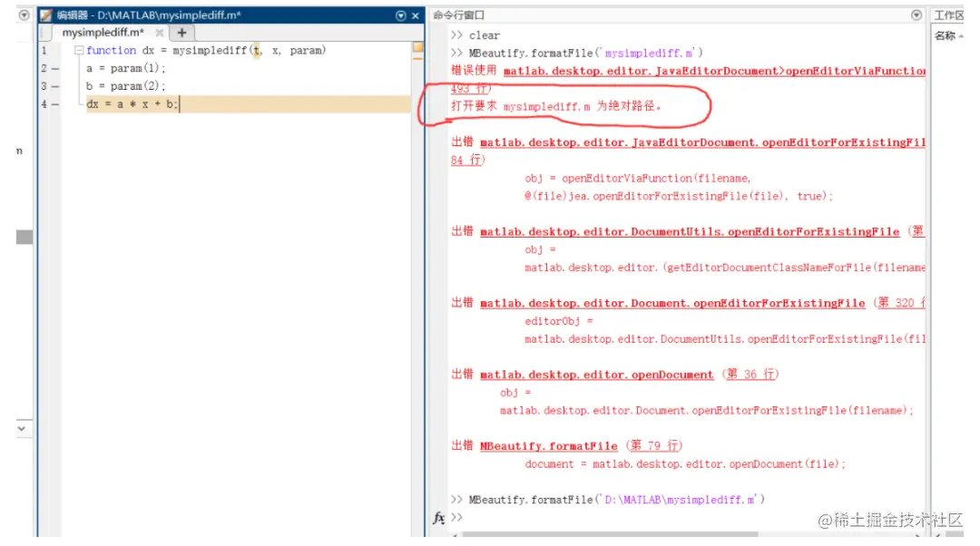Open DocumentUtils.openEditorForExistingFile error link
Viewport: 980px width, 546px height.
tap(690, 232)
